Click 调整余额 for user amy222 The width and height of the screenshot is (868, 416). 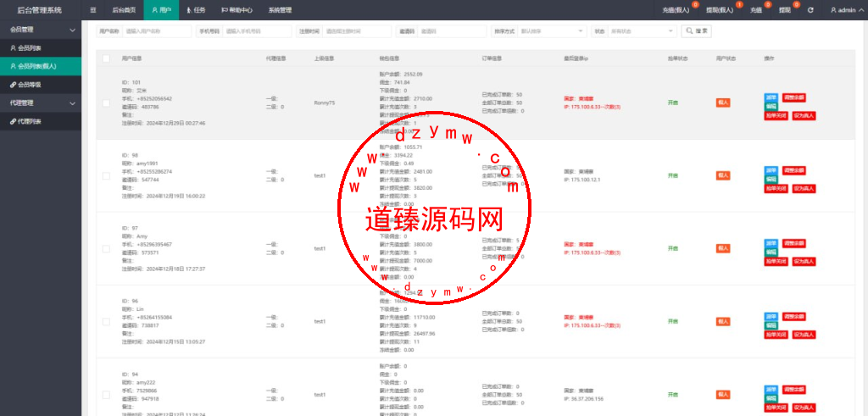point(793,390)
